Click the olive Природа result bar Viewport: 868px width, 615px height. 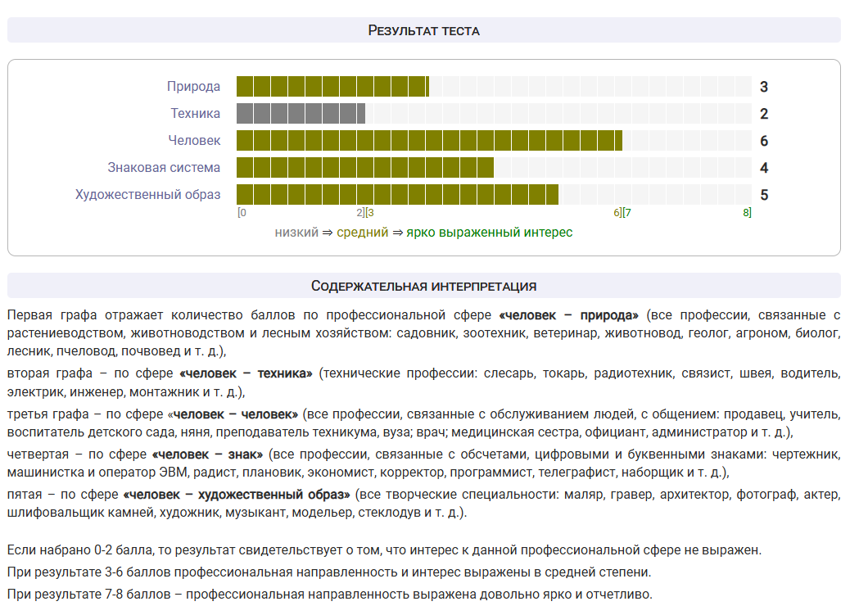tap(332, 86)
